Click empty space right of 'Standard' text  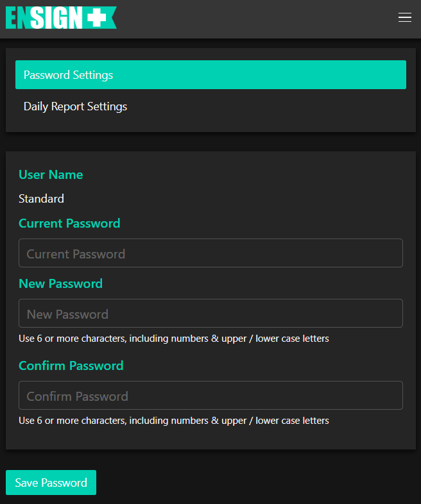pyautogui.click(x=225, y=199)
